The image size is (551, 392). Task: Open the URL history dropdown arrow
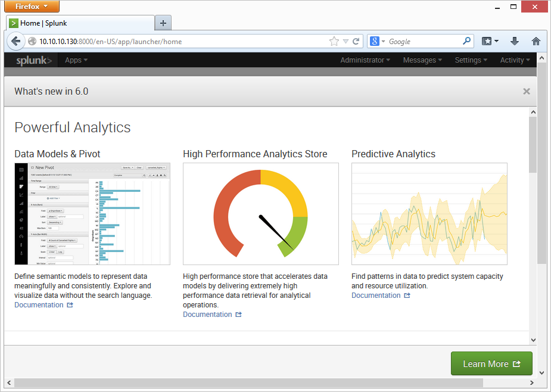click(345, 42)
